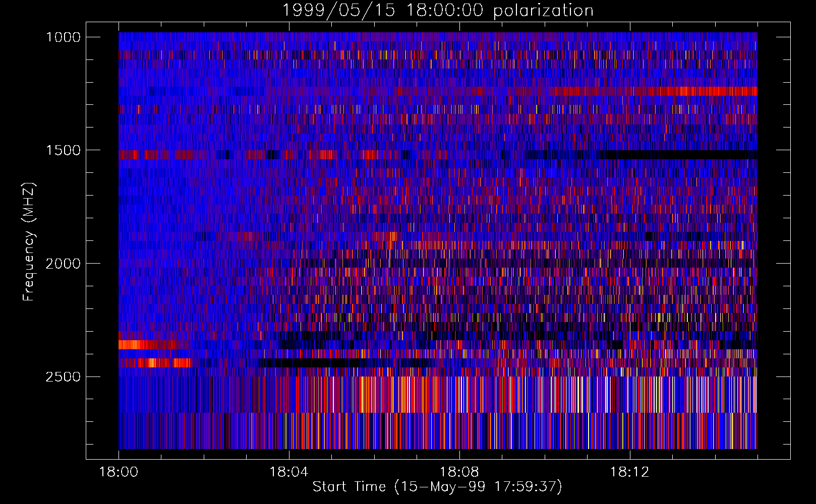The width and height of the screenshot is (816, 504).
Task: Click the 1000 frequency tick label
Action: (64, 37)
